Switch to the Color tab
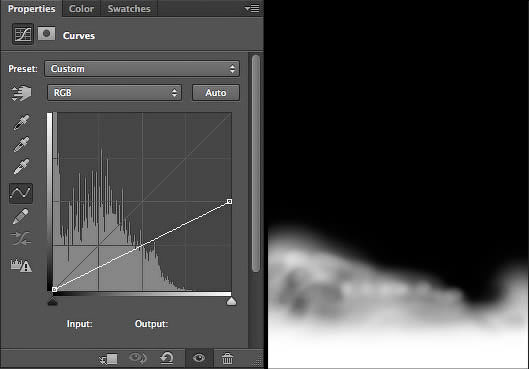This screenshot has width=529, height=369. [81, 8]
